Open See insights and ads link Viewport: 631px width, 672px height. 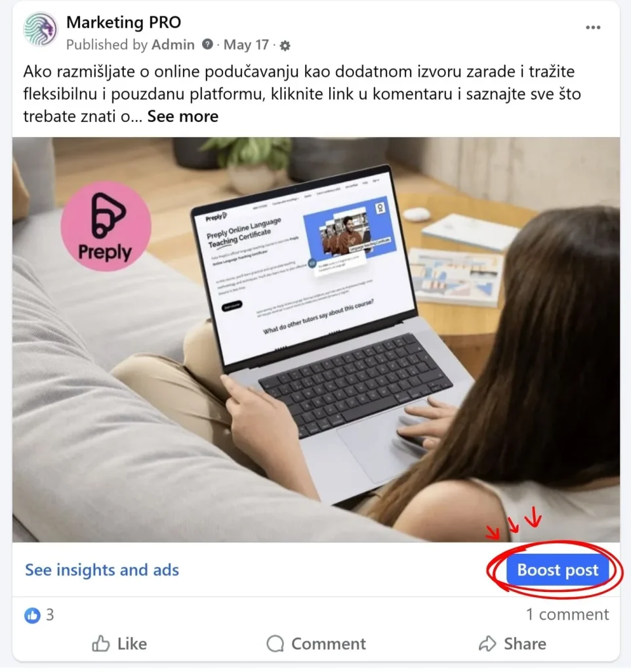point(102,570)
